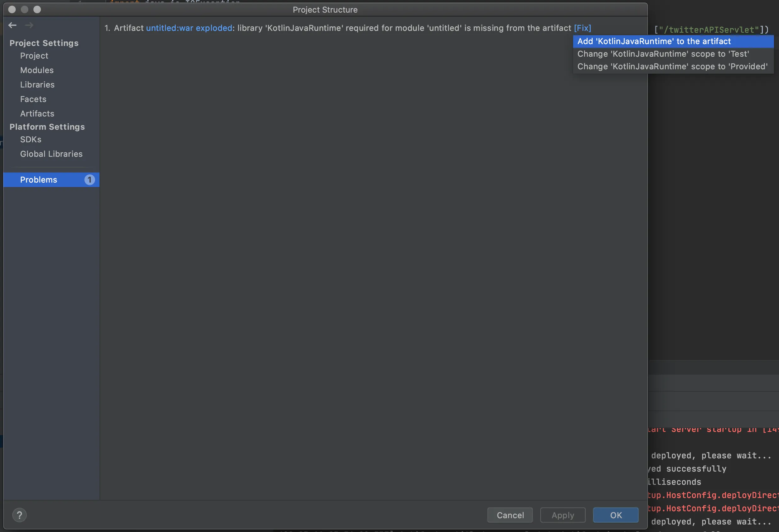Select Modules in the sidebar
The width and height of the screenshot is (779, 532).
pyautogui.click(x=37, y=70)
